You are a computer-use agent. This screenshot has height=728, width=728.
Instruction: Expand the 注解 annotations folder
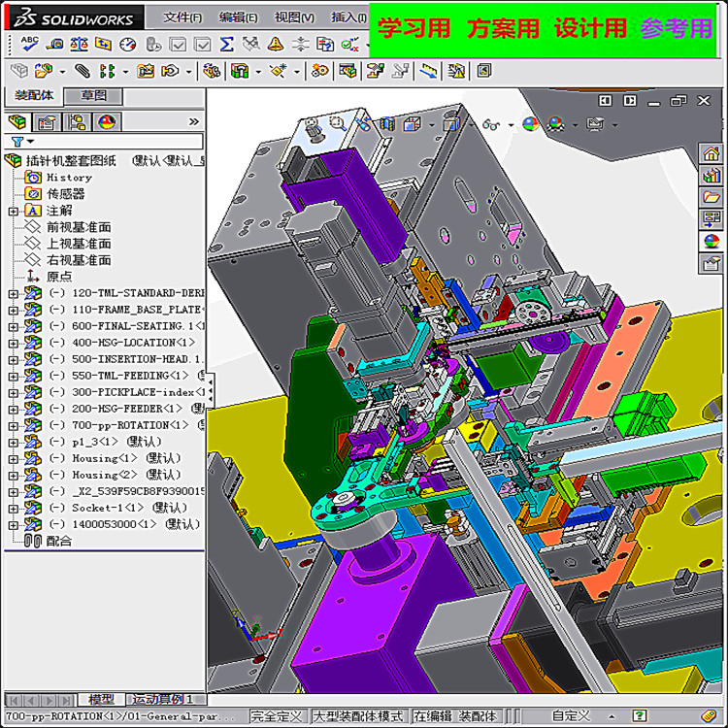click(13, 212)
